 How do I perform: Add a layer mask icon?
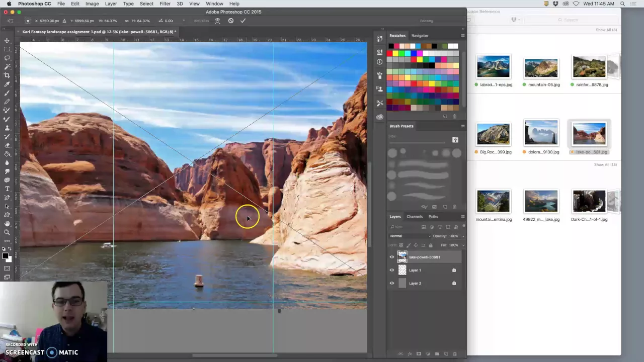click(x=419, y=354)
